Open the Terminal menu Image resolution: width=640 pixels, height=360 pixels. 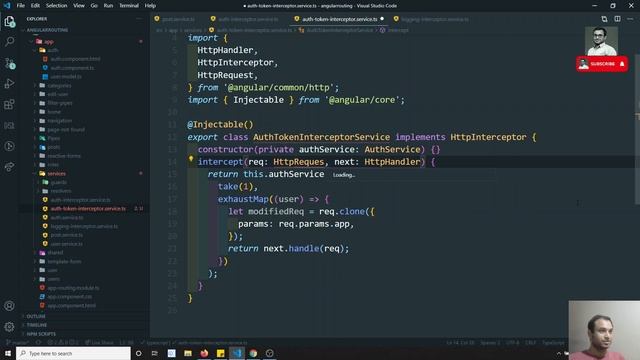coord(129,6)
